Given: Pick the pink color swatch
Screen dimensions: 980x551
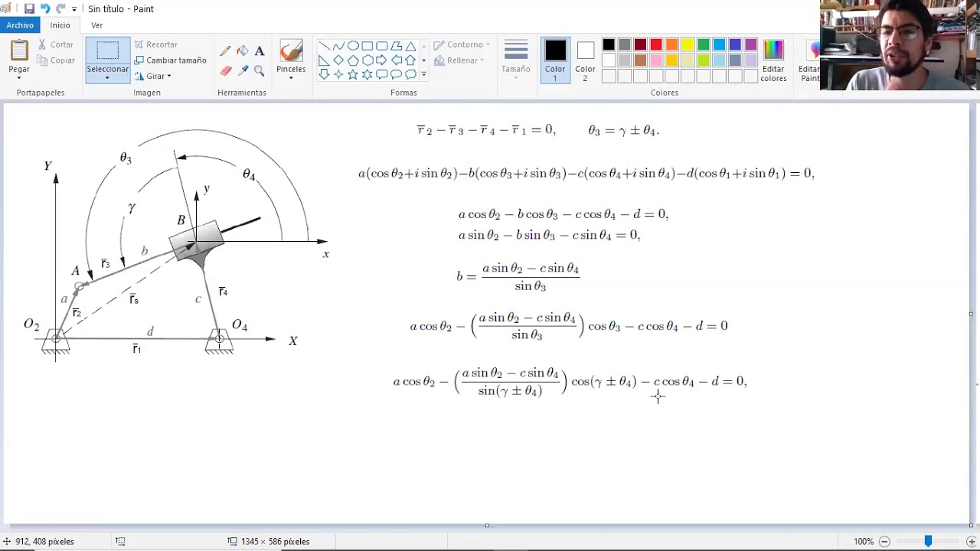Looking at the screenshot, I should pos(655,60).
